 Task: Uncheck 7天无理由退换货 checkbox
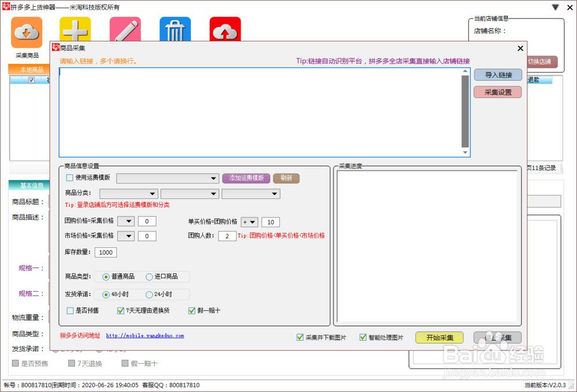121,311
